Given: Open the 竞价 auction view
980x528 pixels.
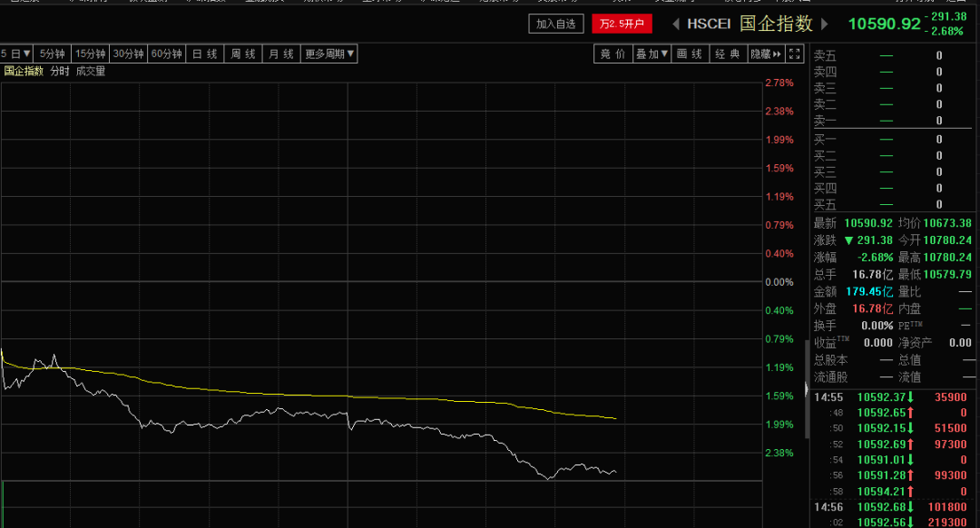Looking at the screenshot, I should tap(612, 54).
